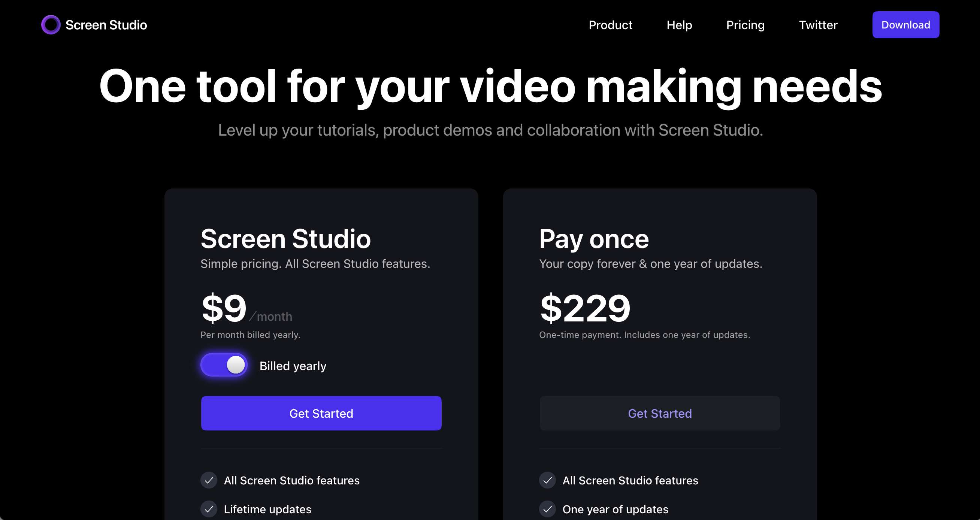The width and height of the screenshot is (980, 520).
Task: Click Get Started under the $9 plan
Action: coord(321,413)
